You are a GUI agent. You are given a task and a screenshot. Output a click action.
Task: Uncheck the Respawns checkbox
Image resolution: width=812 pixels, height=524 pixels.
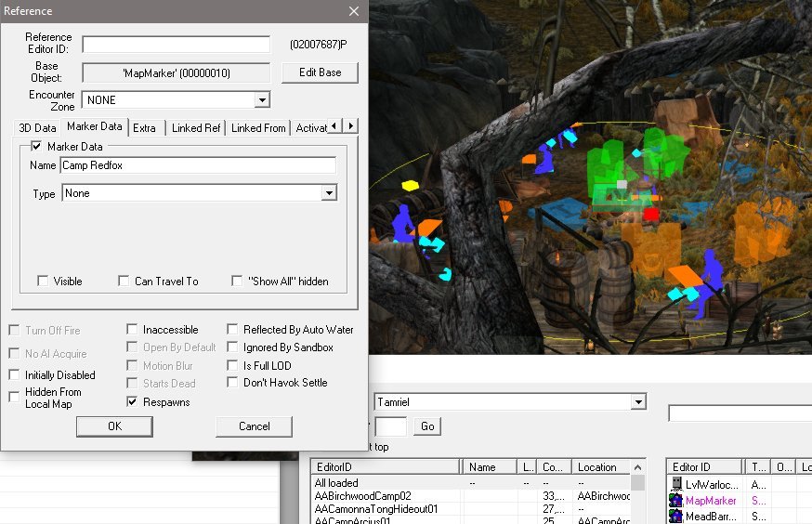tap(132, 401)
